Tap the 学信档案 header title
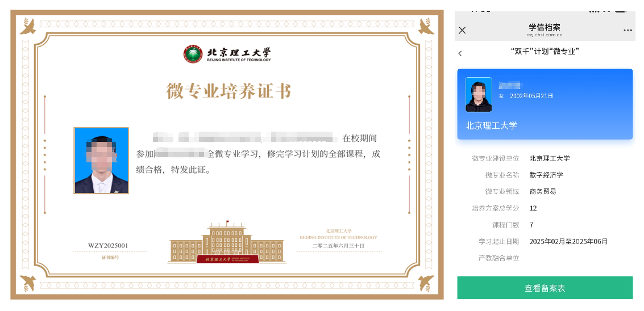644x311 pixels. (x=544, y=27)
